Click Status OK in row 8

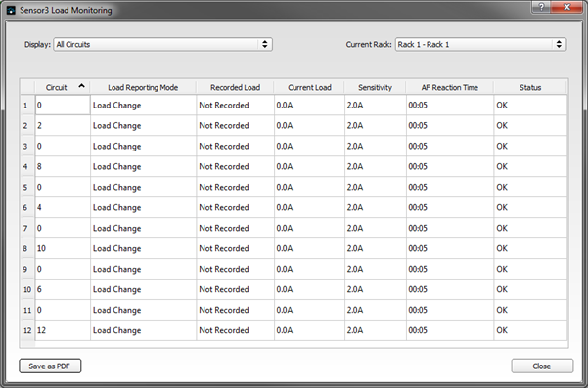[530, 248]
